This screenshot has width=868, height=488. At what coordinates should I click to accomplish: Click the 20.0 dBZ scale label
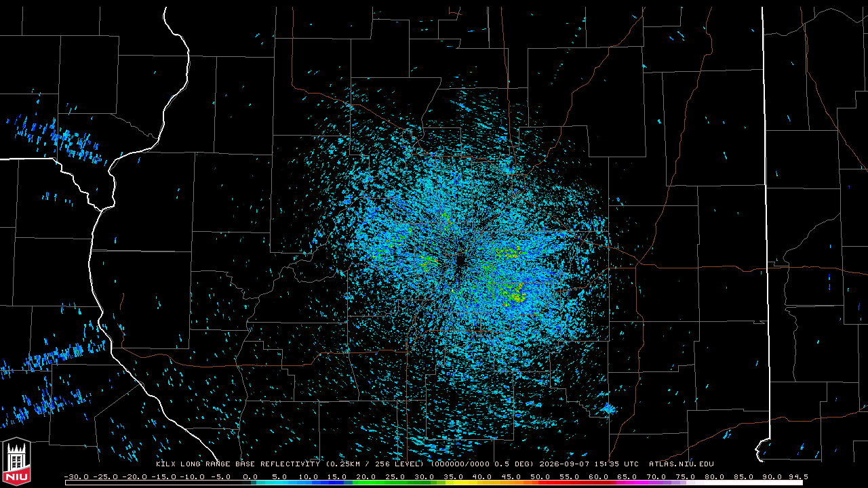[x=366, y=476]
